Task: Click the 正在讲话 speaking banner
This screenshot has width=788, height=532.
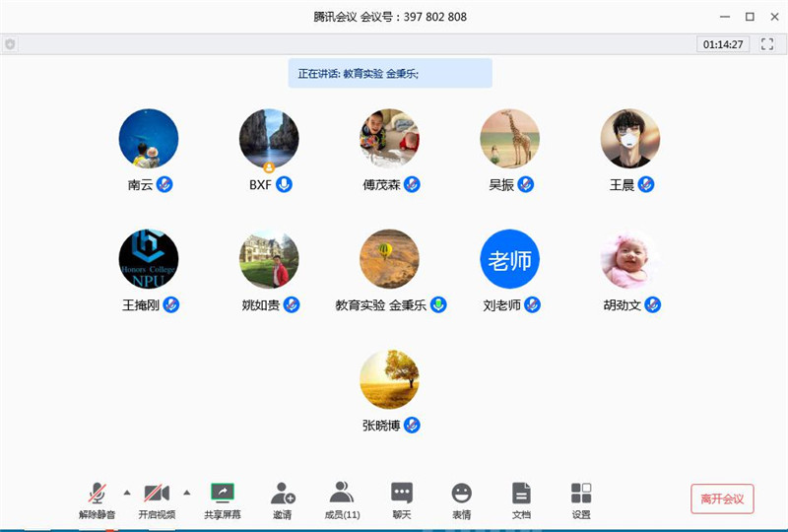Action: 390,74
